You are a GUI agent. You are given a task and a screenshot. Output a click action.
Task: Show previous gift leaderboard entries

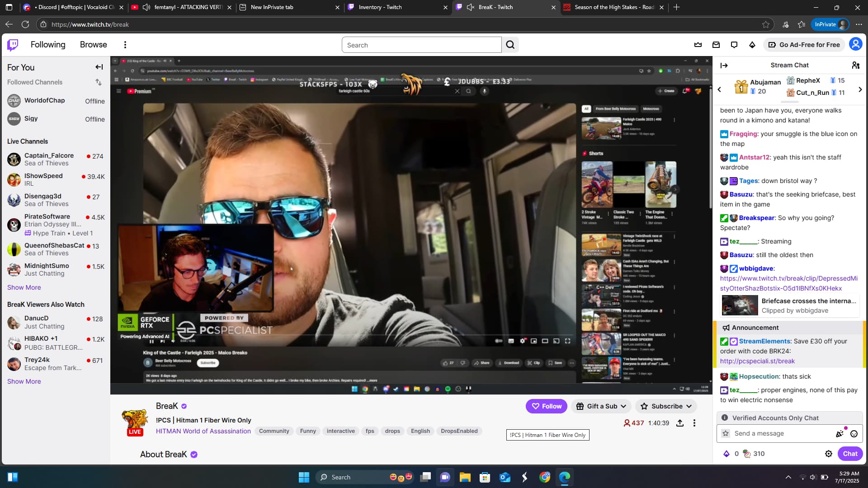[719, 89]
